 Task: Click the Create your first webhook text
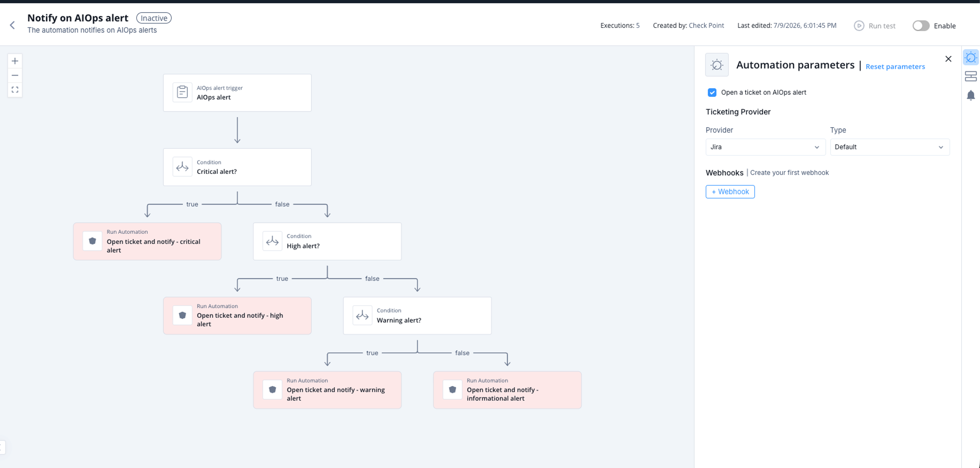(x=789, y=172)
